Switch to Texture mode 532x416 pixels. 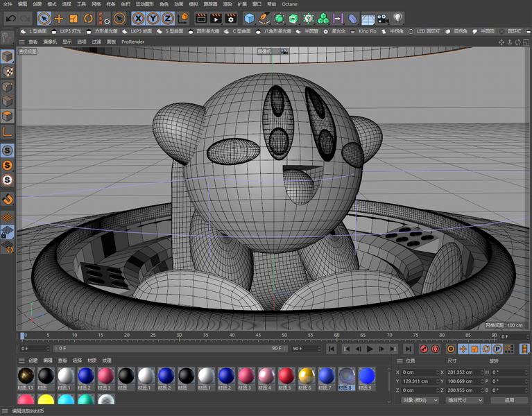click(7, 71)
